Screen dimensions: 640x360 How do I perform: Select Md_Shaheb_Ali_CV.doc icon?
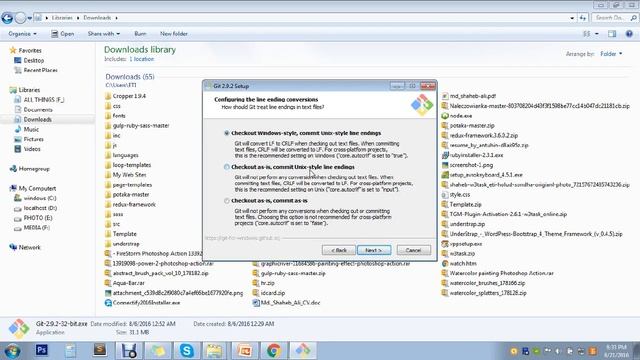pos(256,303)
